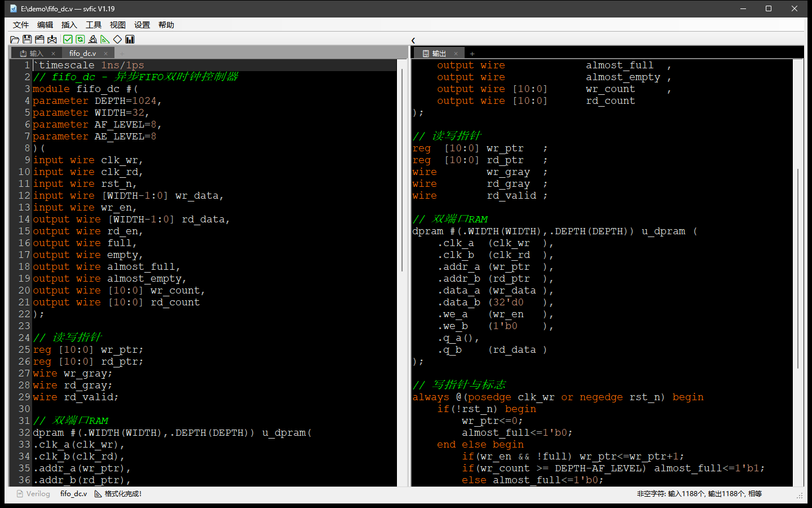The height and width of the screenshot is (508, 812).
Task: Open the 帮助 menu
Action: click(166, 25)
